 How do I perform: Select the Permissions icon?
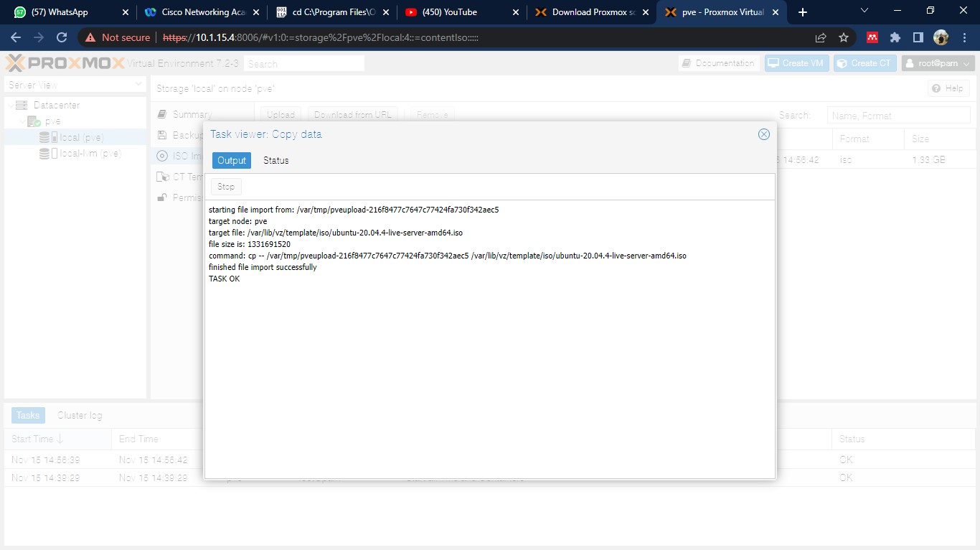coord(163,197)
